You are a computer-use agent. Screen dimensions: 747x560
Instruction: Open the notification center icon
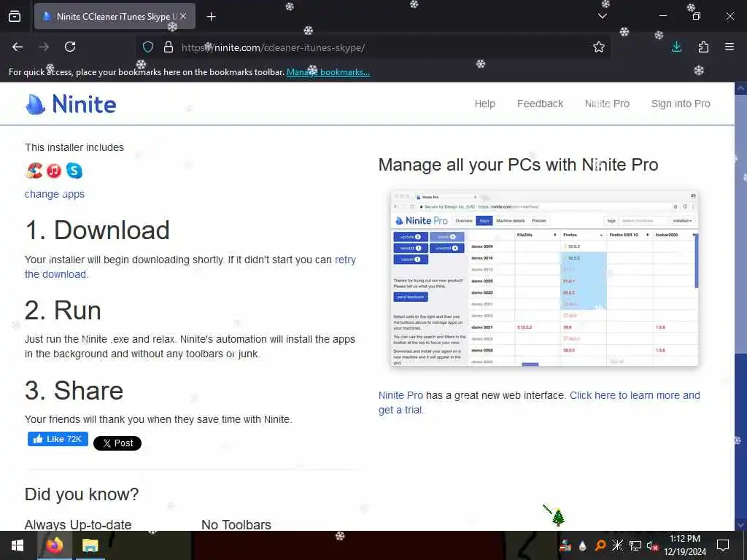point(723,545)
